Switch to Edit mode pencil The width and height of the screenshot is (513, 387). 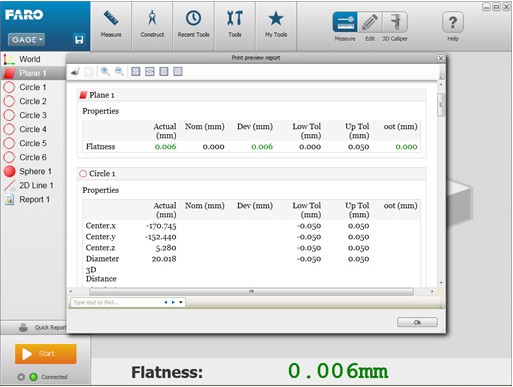pos(370,22)
